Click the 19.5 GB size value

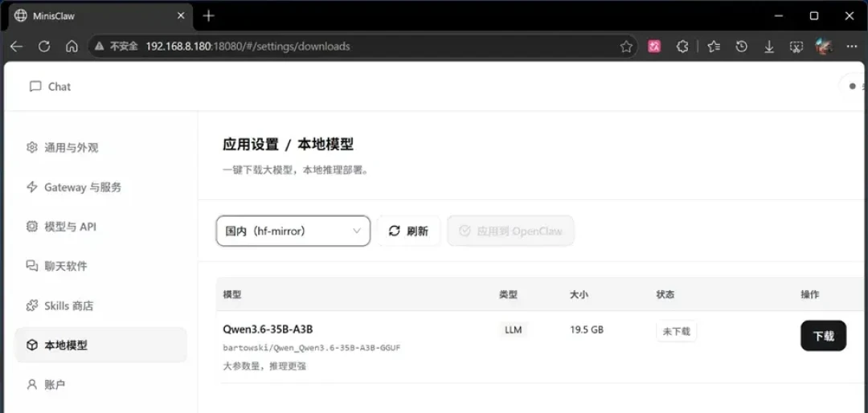coord(586,330)
